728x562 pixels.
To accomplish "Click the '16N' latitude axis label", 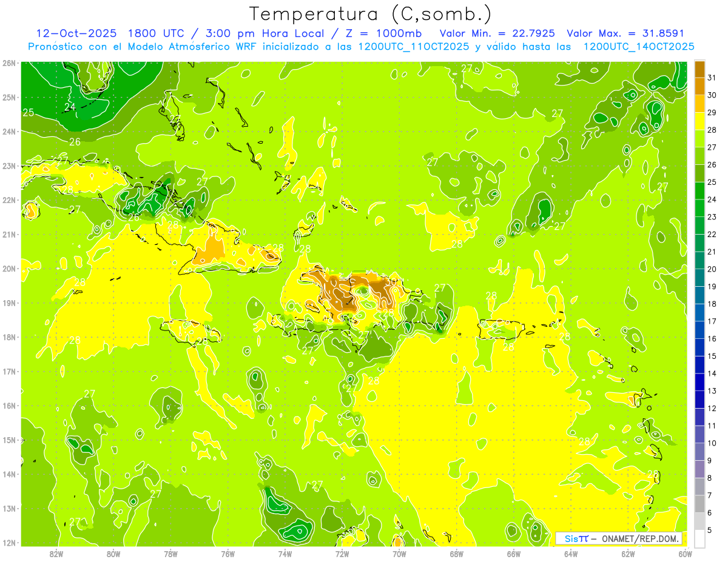I will click(9, 406).
